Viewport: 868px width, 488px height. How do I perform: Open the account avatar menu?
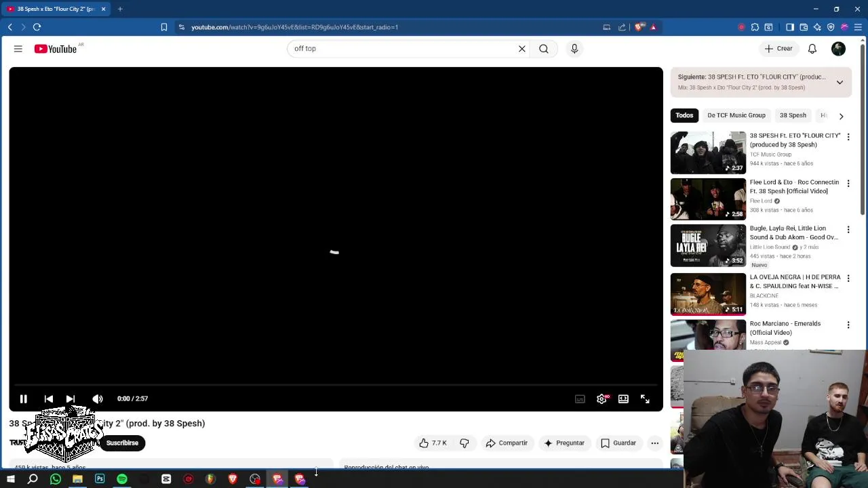click(x=839, y=49)
